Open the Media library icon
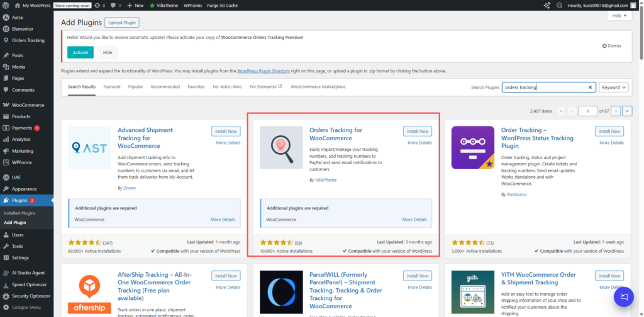The height and width of the screenshot is (317, 644). 6,67
